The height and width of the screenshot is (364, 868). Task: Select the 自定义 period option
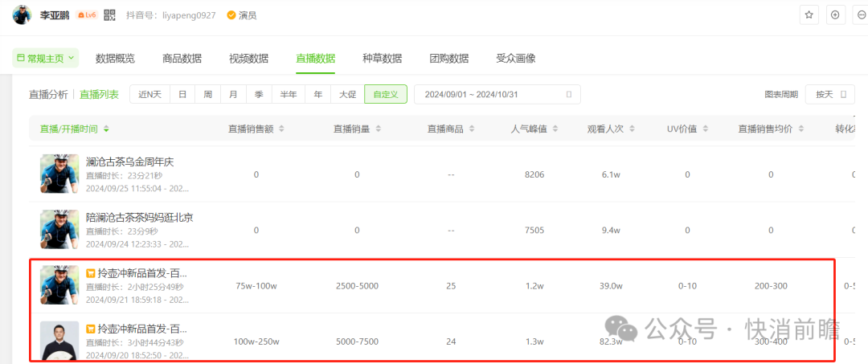tap(386, 95)
